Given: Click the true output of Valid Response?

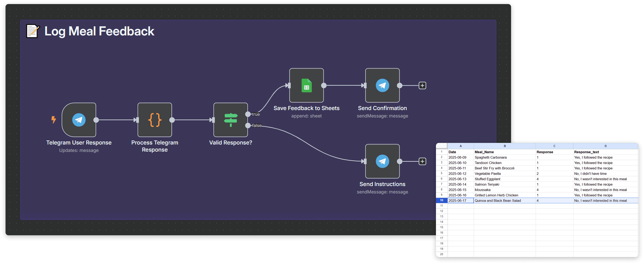Looking at the screenshot, I should [x=248, y=114].
